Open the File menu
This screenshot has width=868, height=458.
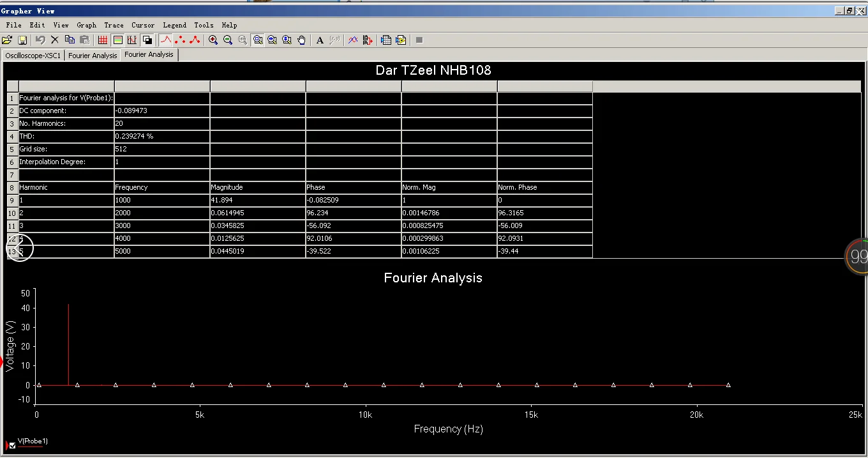click(13, 25)
